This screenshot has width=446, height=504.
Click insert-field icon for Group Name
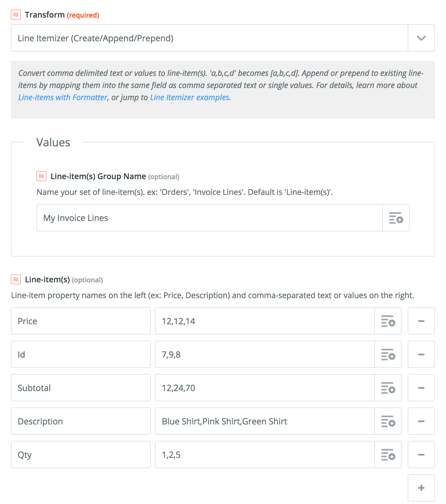click(x=396, y=218)
